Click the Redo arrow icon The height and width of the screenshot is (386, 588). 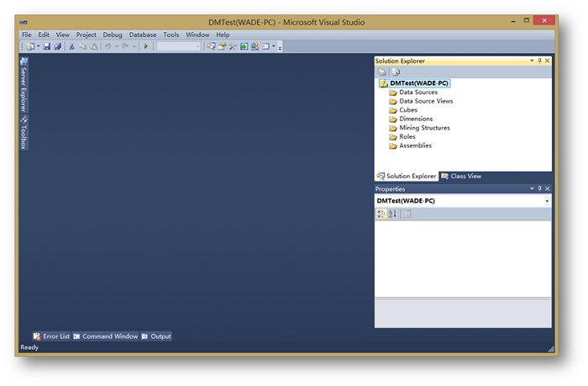125,46
